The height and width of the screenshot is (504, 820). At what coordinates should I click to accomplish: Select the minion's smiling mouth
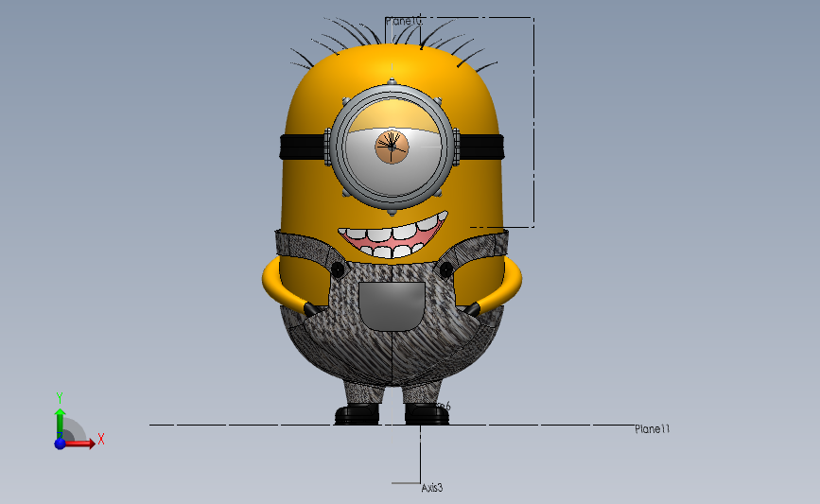[393, 235]
